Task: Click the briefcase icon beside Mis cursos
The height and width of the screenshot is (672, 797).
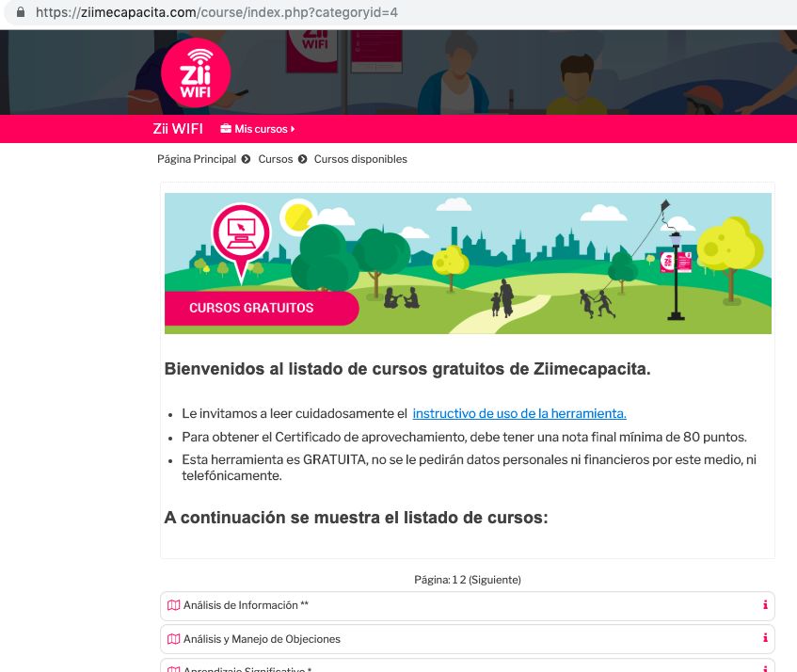Action: 225,129
